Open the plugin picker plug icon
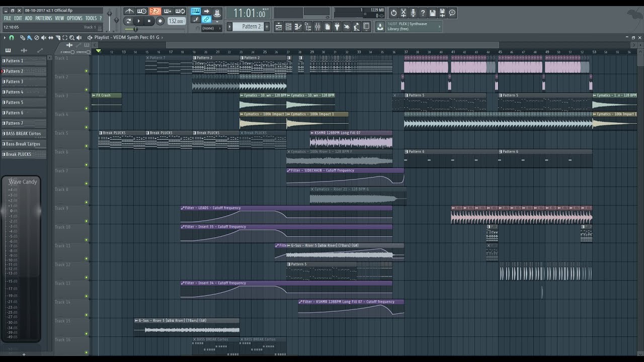This screenshot has width=644, height=362. pos(337,27)
